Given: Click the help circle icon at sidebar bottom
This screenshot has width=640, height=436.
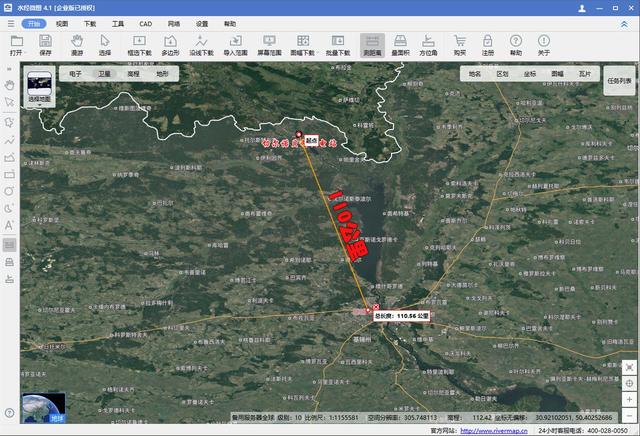Looking at the screenshot, I should click(9, 413).
